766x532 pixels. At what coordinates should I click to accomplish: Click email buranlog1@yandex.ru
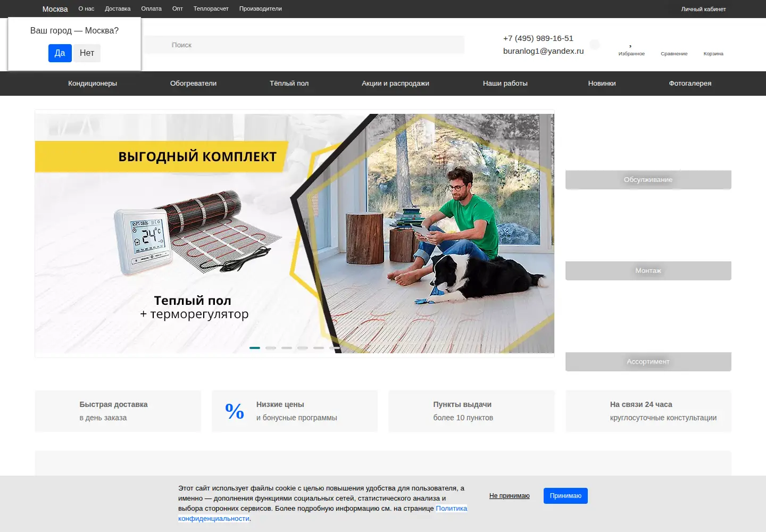pyautogui.click(x=543, y=51)
